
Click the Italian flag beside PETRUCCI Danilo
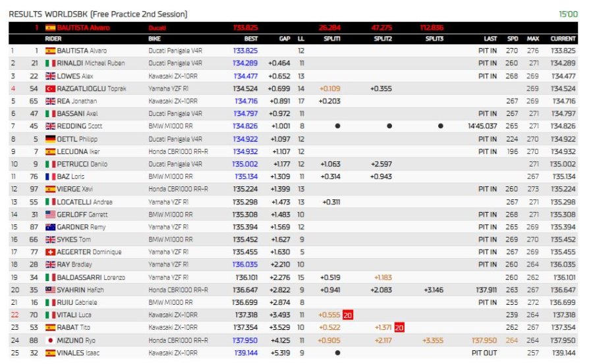click(50, 164)
